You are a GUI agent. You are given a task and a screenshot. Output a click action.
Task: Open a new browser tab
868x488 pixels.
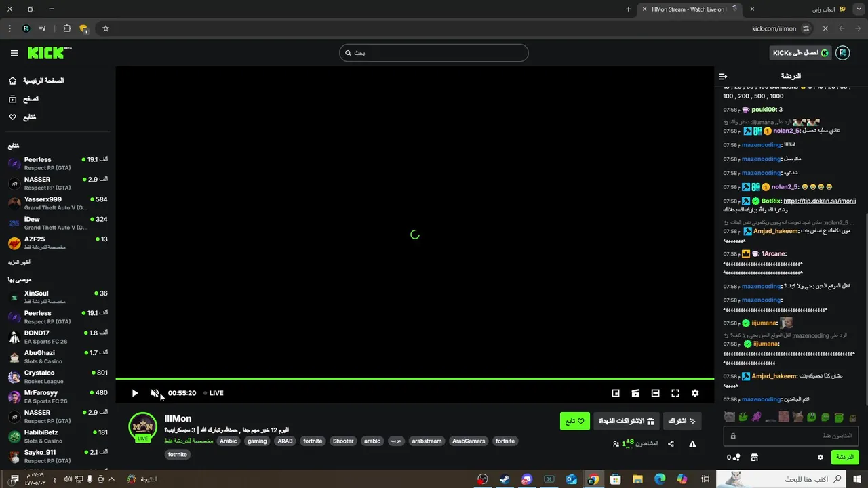(x=628, y=9)
